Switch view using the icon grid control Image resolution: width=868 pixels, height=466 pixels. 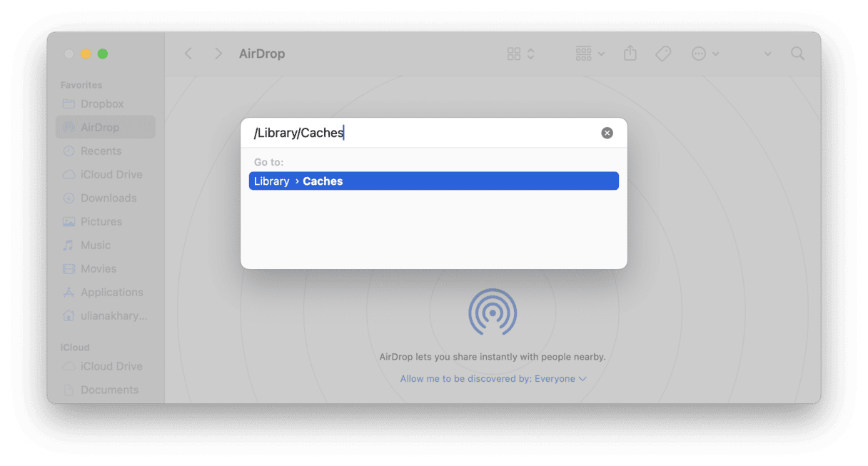click(x=520, y=54)
